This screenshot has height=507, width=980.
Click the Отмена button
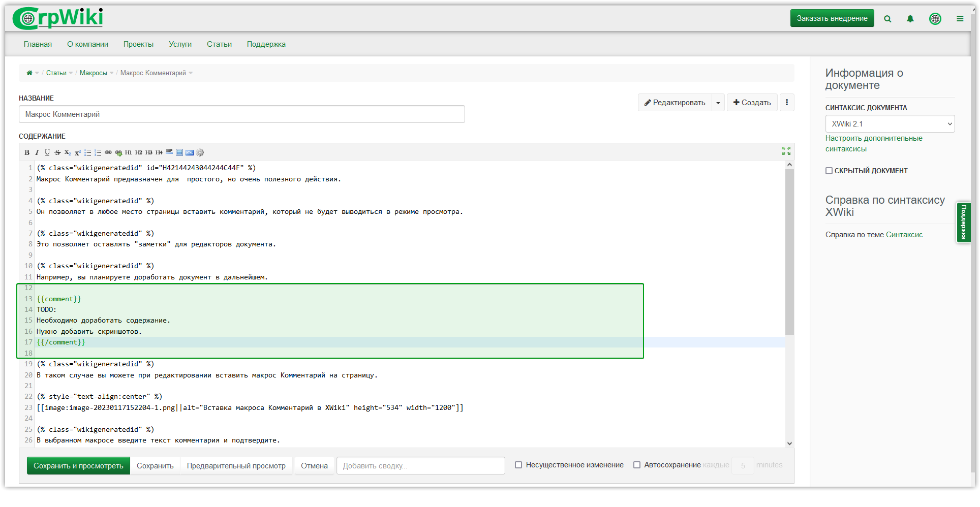pyautogui.click(x=314, y=466)
